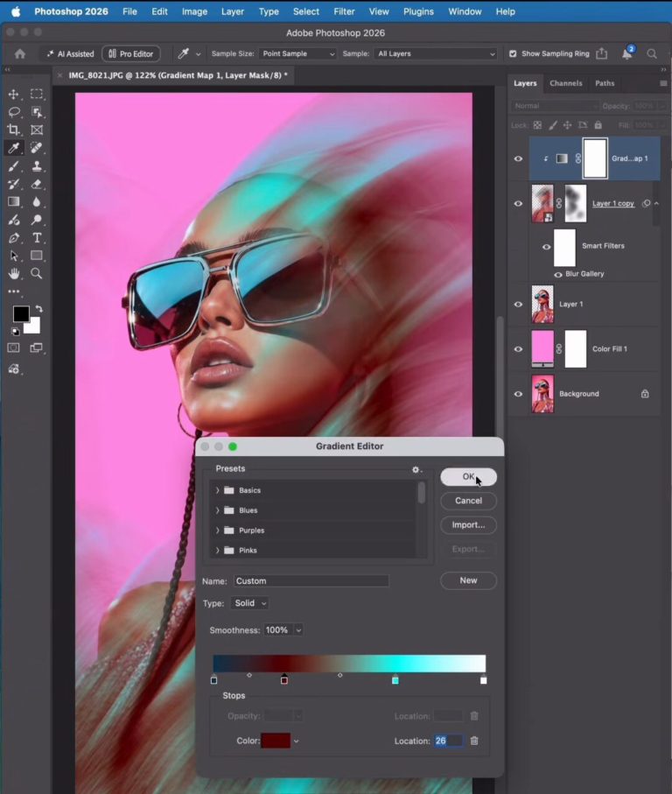Hide the Layer 1 layer
Viewport: 672px width, 794px height.
[x=518, y=305]
